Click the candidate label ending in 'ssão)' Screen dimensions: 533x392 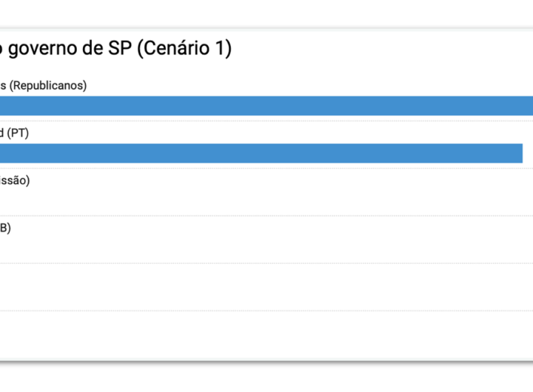[x=15, y=180]
